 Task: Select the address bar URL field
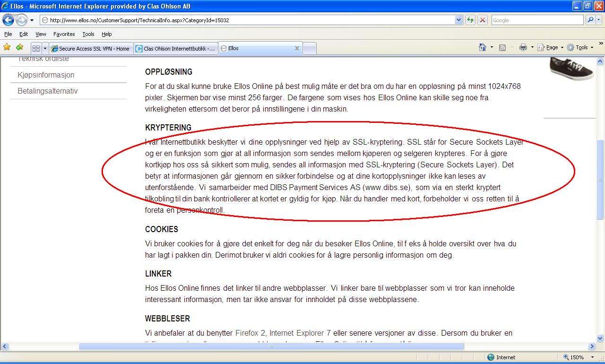[x=247, y=20]
